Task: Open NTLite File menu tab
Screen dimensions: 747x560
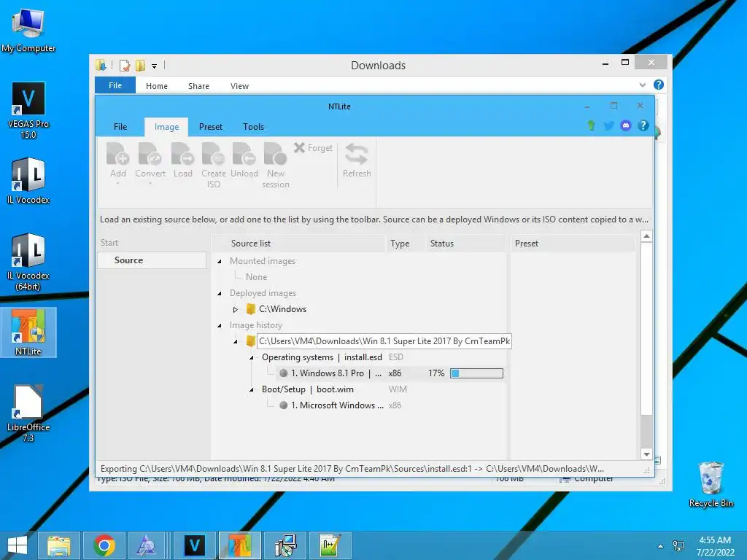Action: pos(120,127)
